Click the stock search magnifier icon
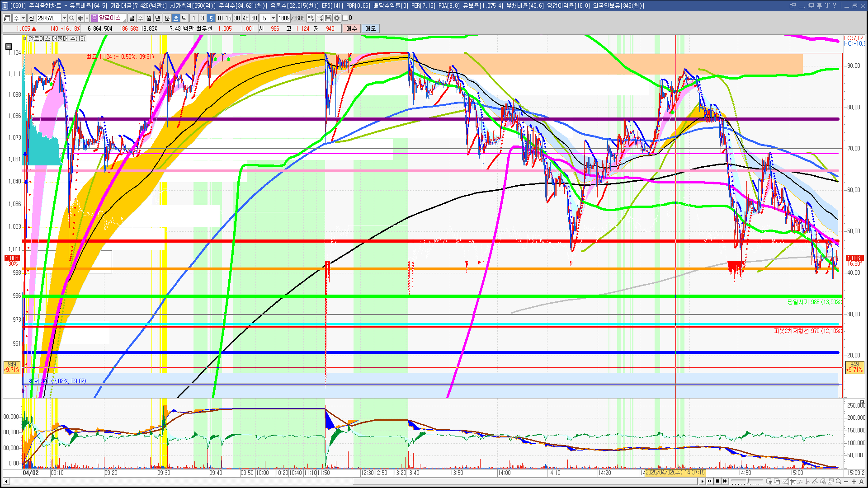 coord(71,18)
